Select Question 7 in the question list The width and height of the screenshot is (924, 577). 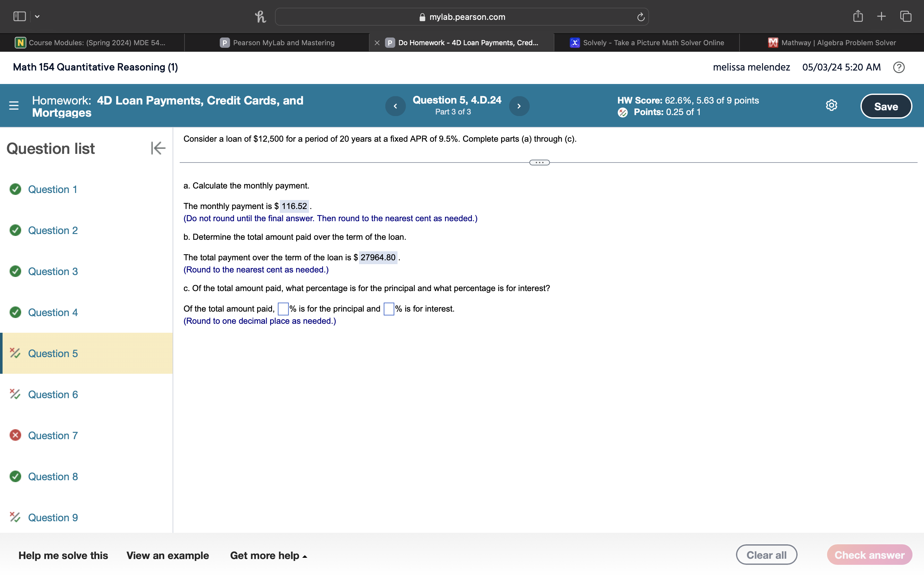point(53,435)
